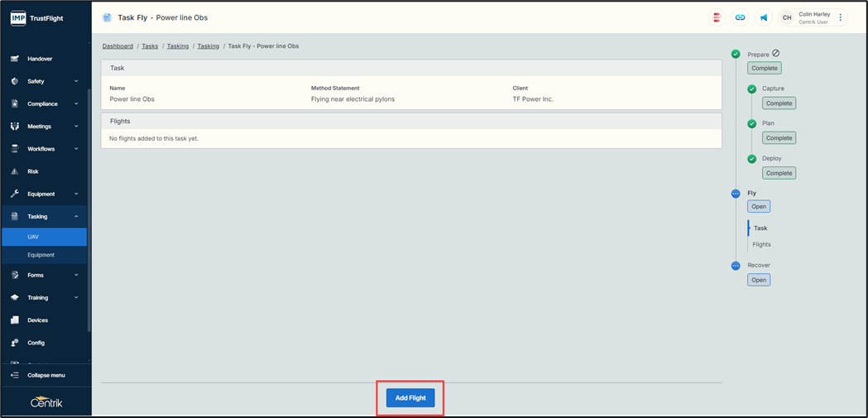Collapse the Tasking menu chevron
The height and width of the screenshot is (418, 868).
pos(76,217)
